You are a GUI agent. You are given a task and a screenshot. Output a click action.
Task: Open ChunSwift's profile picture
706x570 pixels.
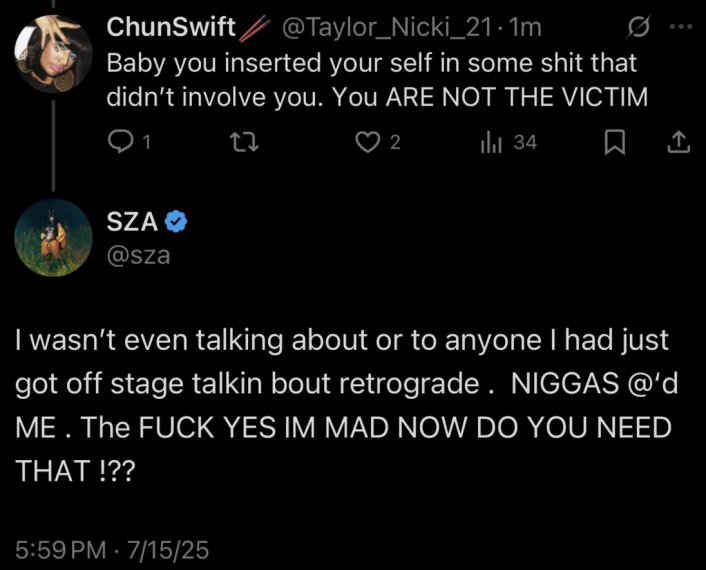pyautogui.click(x=53, y=54)
